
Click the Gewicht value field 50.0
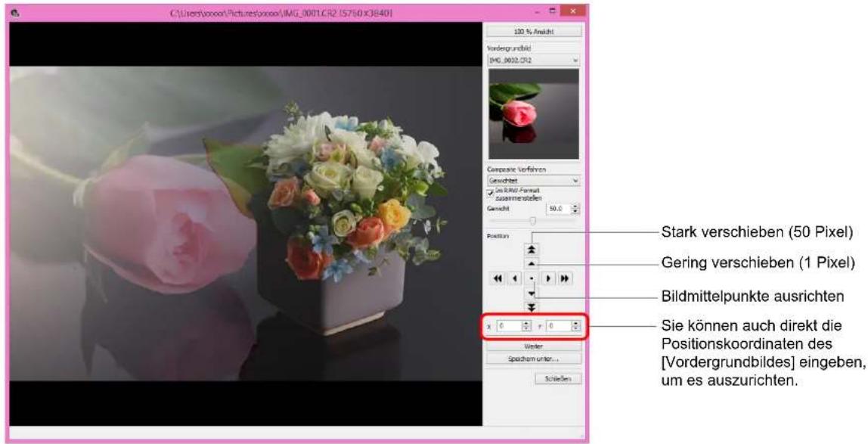558,209
